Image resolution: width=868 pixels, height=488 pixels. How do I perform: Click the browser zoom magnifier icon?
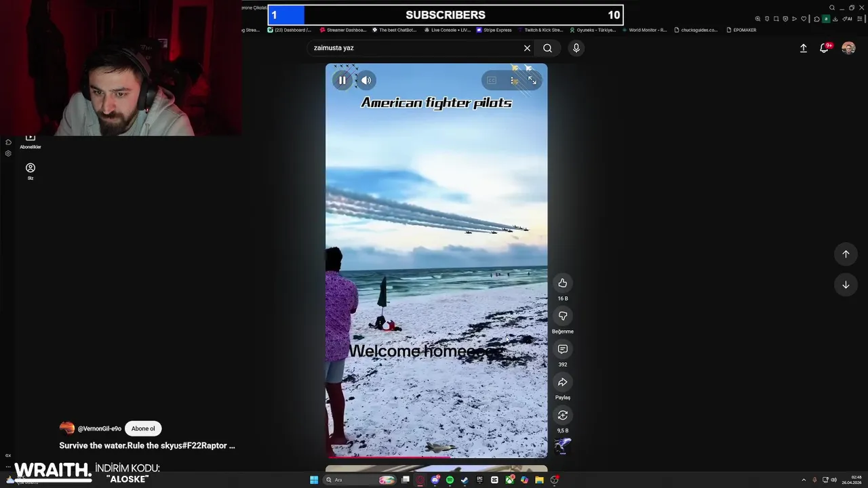[757, 18]
